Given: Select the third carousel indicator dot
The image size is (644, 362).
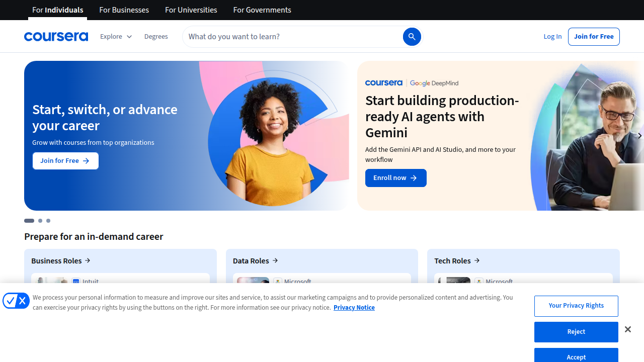Looking at the screenshot, I should pyautogui.click(x=48, y=221).
